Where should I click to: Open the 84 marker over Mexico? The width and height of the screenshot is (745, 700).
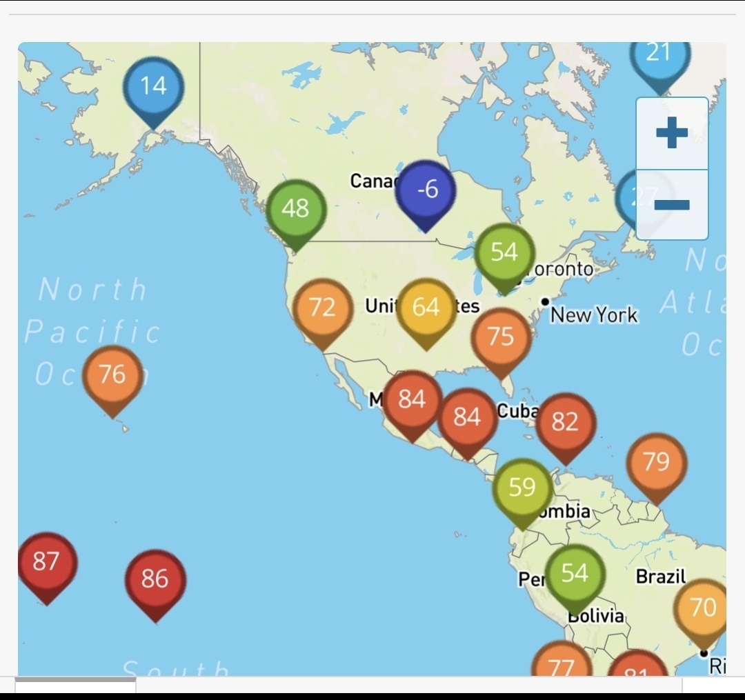412,400
